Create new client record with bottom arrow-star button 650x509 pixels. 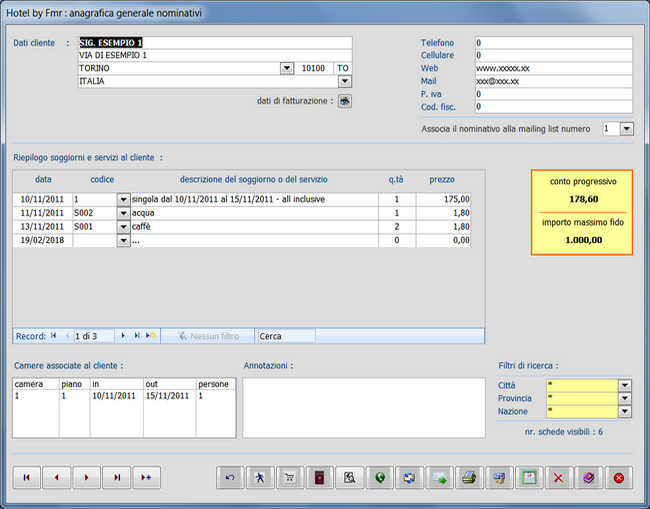click(146, 477)
